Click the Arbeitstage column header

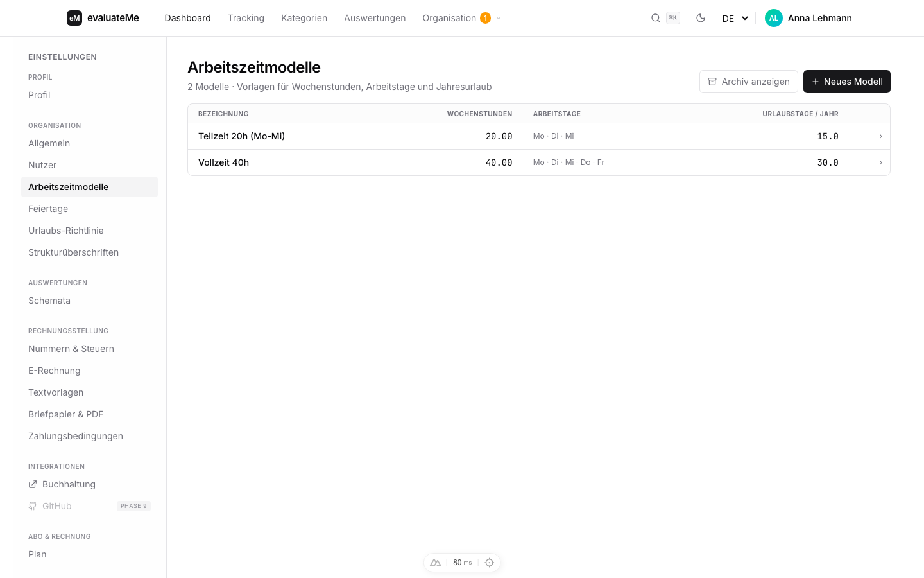(x=557, y=114)
